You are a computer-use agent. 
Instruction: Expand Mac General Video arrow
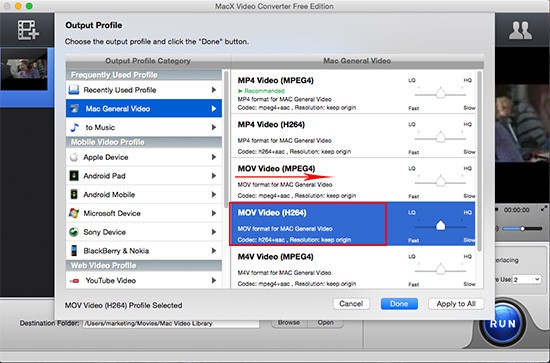click(214, 109)
